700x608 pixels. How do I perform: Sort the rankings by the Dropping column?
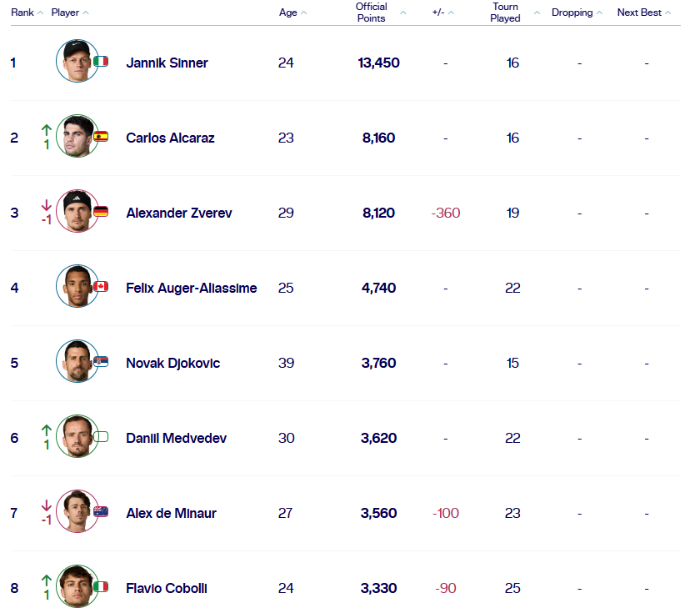(577, 13)
